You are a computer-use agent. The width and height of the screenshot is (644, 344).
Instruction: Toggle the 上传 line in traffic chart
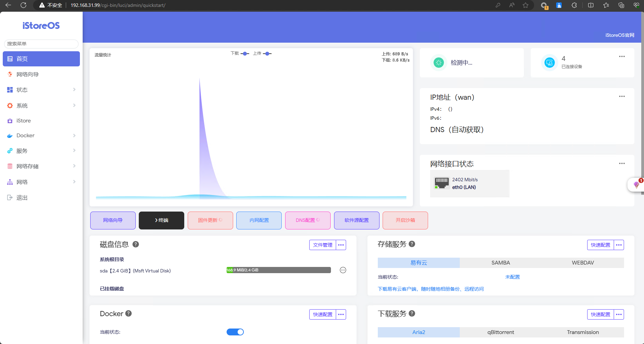(268, 53)
